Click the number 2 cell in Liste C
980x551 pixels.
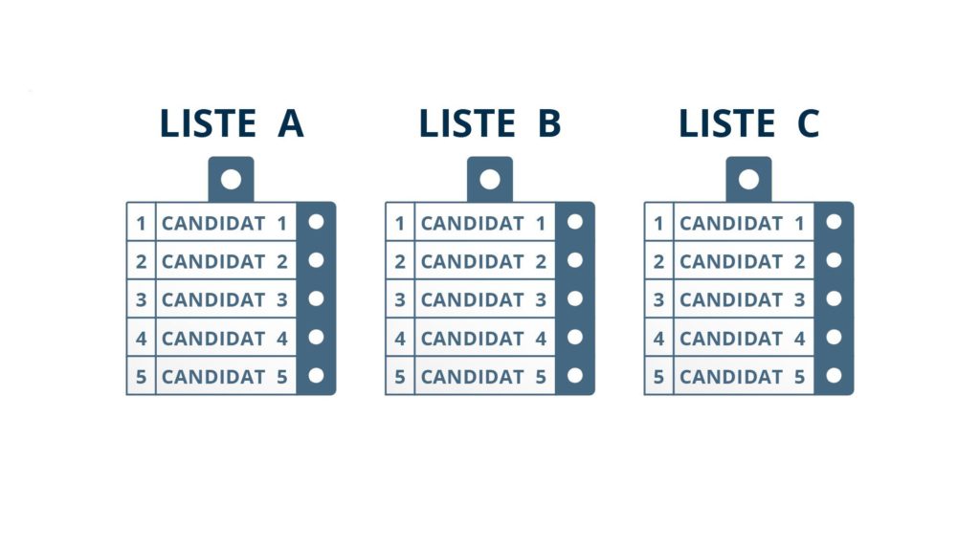tap(658, 261)
